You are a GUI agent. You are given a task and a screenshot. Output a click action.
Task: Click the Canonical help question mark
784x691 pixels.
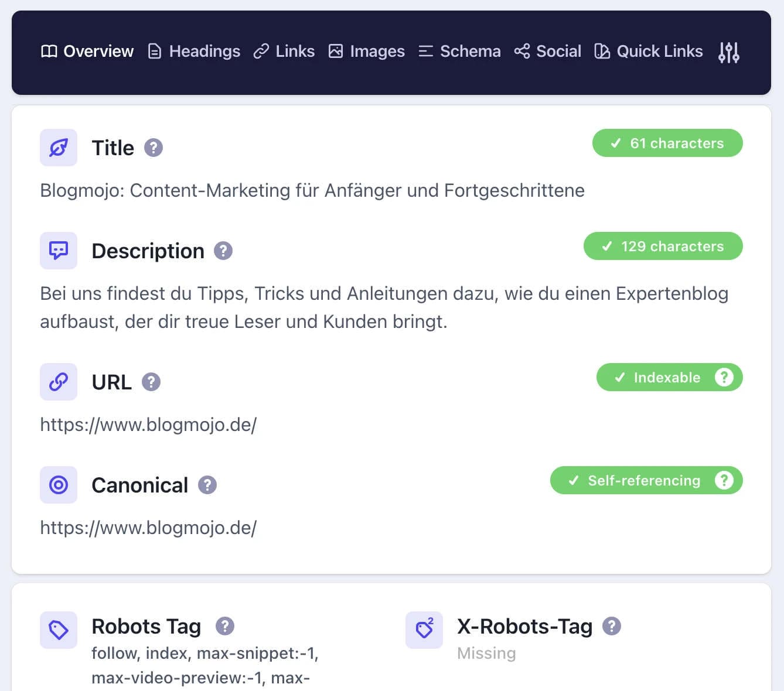point(207,485)
